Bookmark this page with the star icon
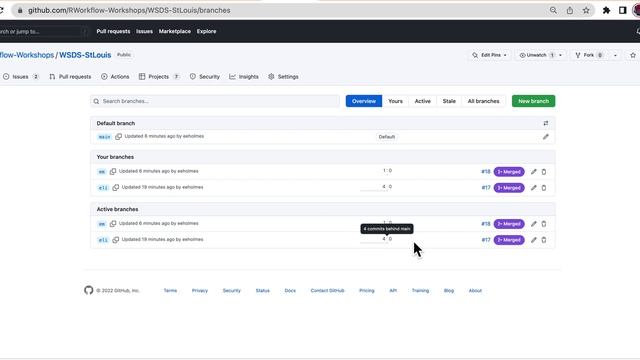 (x=586, y=10)
